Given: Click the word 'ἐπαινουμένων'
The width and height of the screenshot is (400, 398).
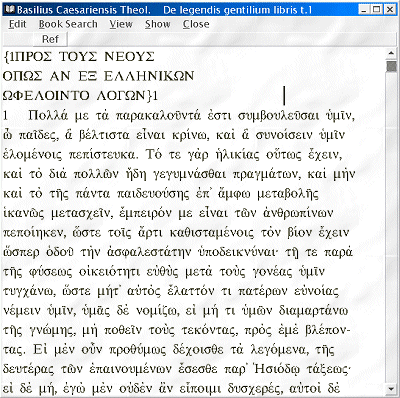Looking at the screenshot, I should (130, 370).
